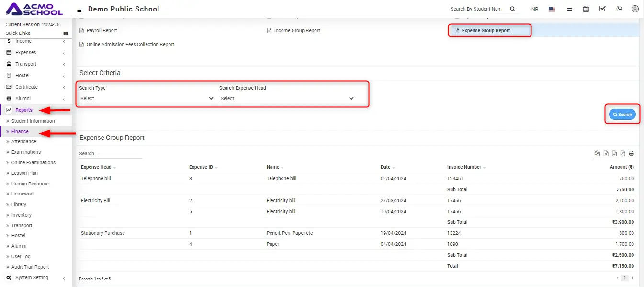
Task: Open WhatsApp icon in top bar
Action: pos(619,9)
